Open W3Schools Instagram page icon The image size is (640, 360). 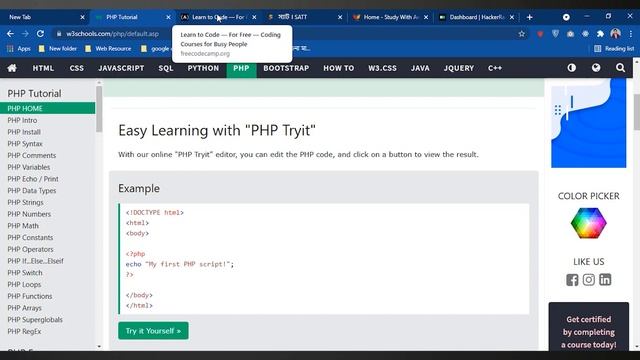588,280
